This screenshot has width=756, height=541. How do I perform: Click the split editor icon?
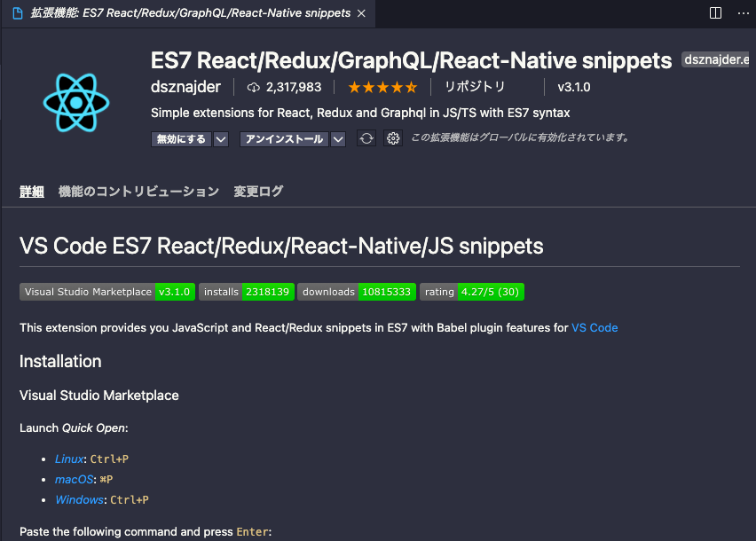point(715,13)
